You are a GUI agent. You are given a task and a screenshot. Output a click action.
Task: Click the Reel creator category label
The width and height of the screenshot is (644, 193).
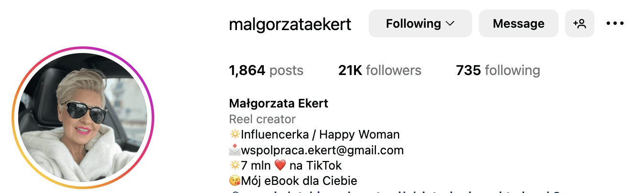262,119
